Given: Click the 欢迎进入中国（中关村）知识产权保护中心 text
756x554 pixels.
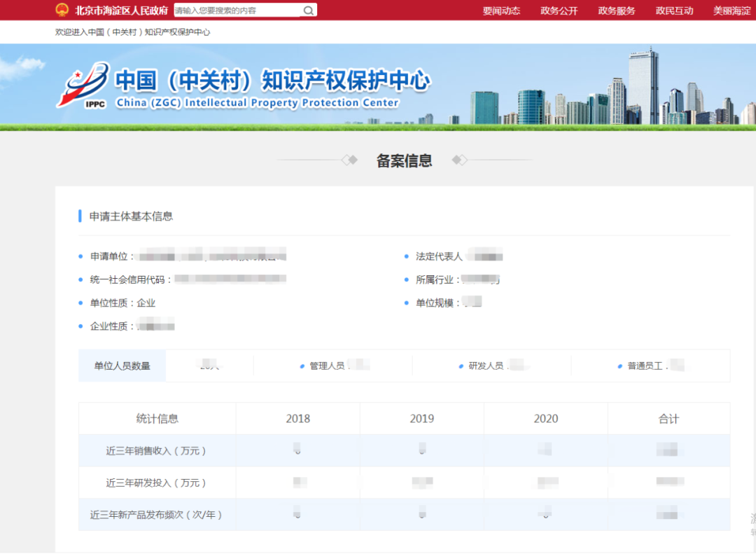Looking at the screenshot, I should [x=132, y=32].
